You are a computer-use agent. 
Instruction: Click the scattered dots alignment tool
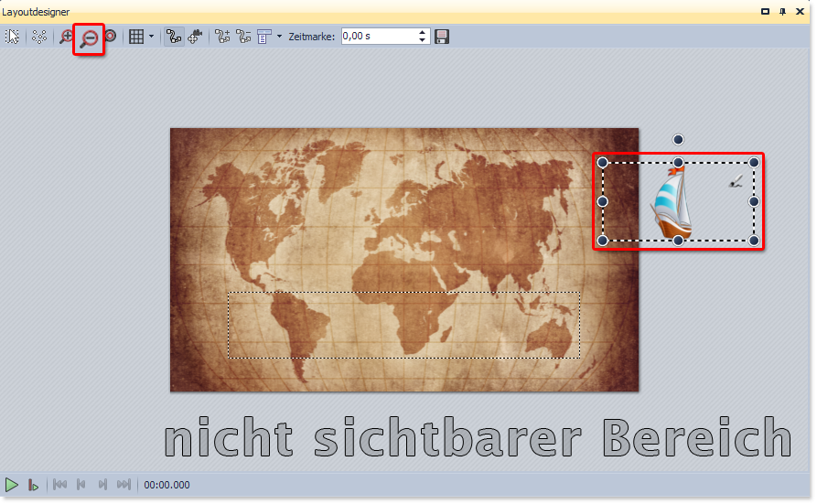39,37
